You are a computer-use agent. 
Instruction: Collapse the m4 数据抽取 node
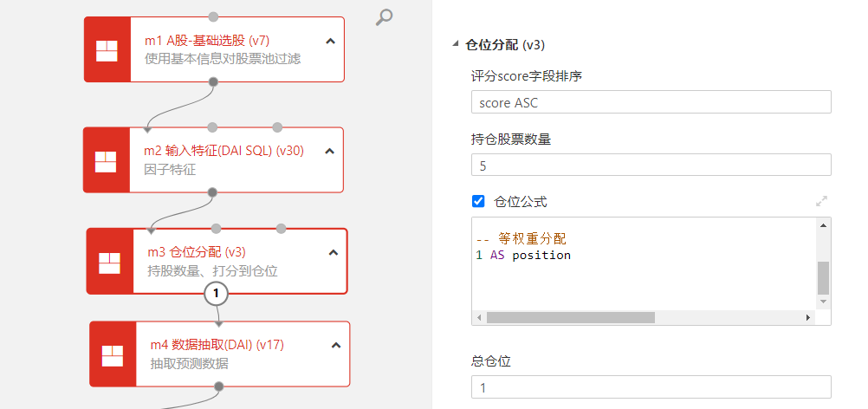(x=335, y=345)
